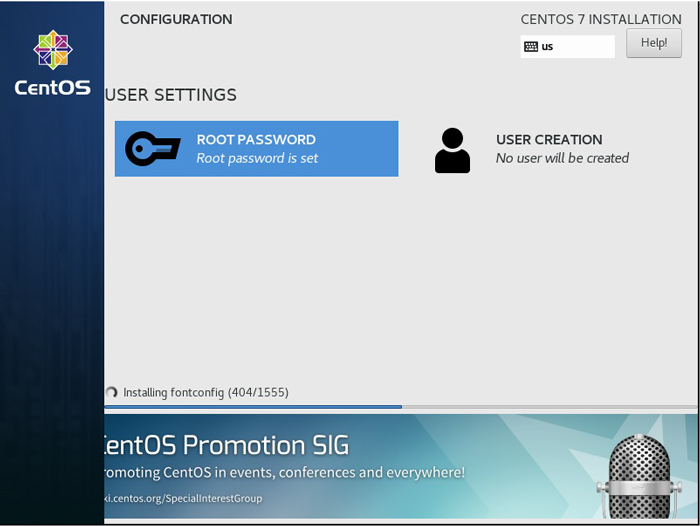Image resolution: width=700 pixels, height=526 pixels.
Task: Click the microphone image in banner
Action: pos(639,476)
